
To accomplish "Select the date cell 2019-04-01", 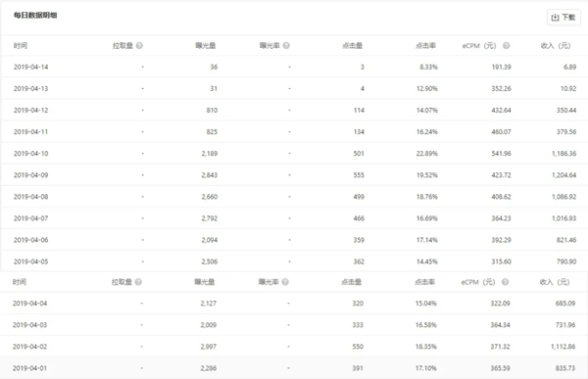I will pos(29,368).
